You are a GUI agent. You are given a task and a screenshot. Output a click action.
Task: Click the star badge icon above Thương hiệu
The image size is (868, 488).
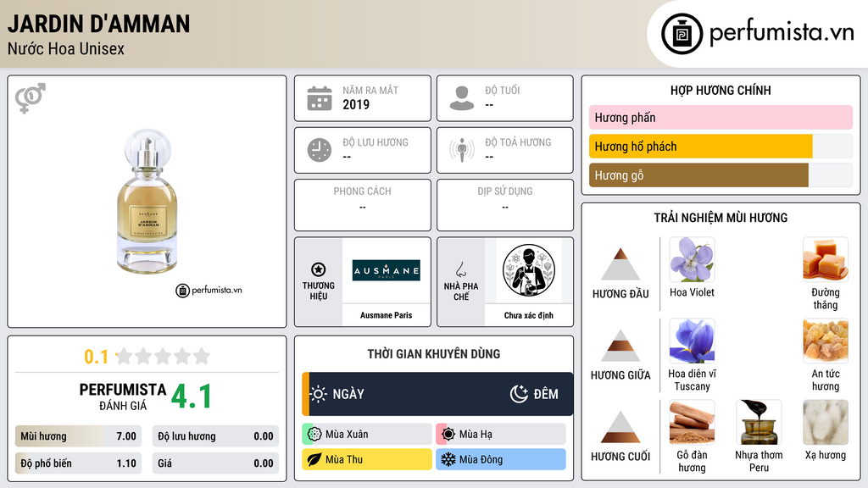tap(319, 269)
